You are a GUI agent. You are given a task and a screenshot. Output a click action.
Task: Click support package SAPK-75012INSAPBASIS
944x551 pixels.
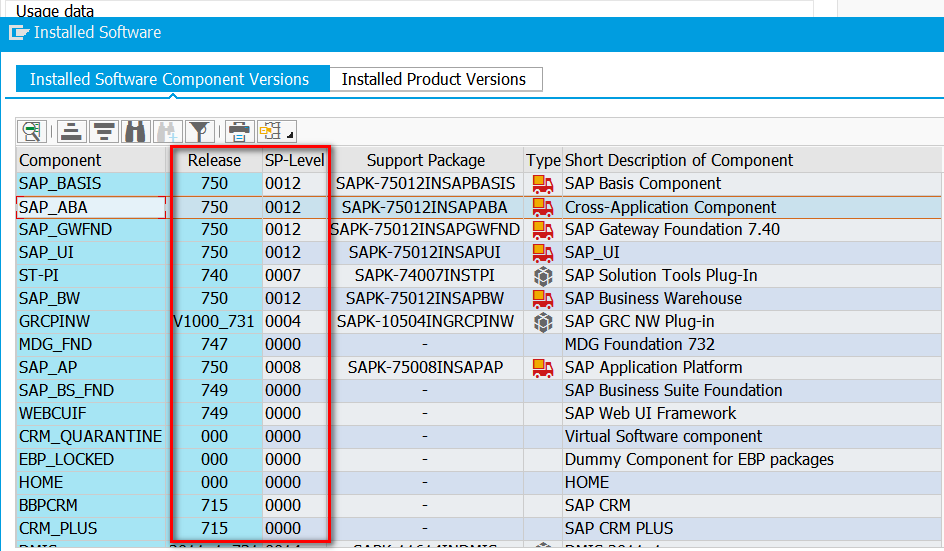(x=426, y=184)
